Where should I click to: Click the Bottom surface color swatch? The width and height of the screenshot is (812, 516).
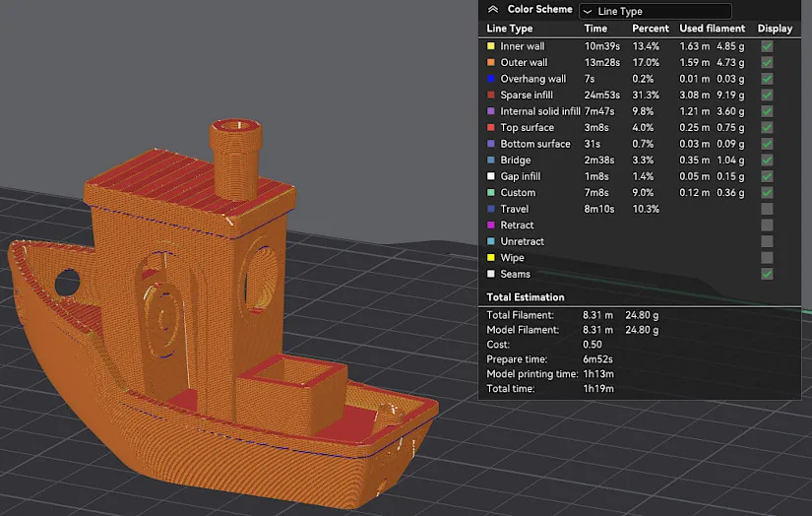click(x=491, y=144)
